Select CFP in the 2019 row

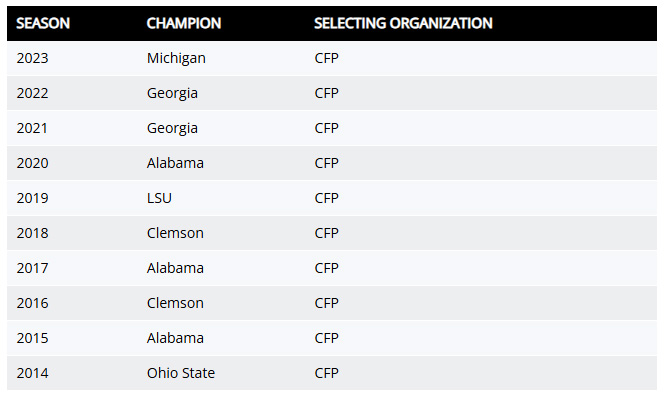click(327, 198)
